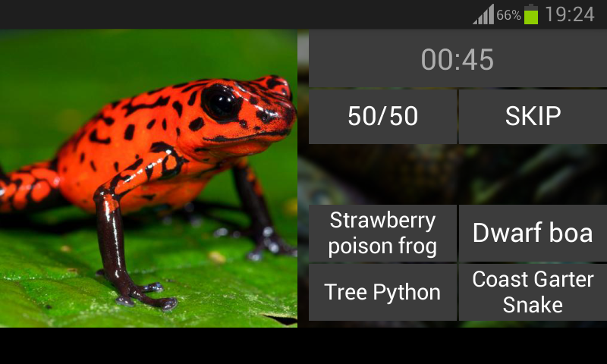
Task: Tap the 00:45 countdown timer
Action: [458, 59]
